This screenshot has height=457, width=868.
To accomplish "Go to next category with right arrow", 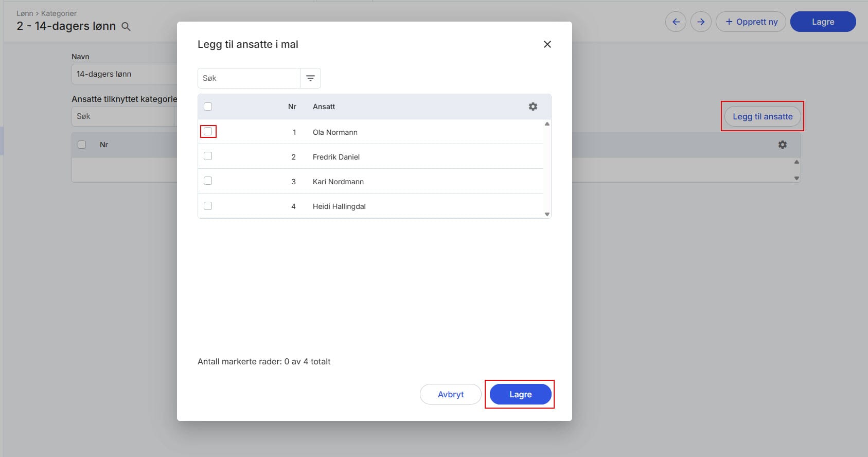I will 701,22.
